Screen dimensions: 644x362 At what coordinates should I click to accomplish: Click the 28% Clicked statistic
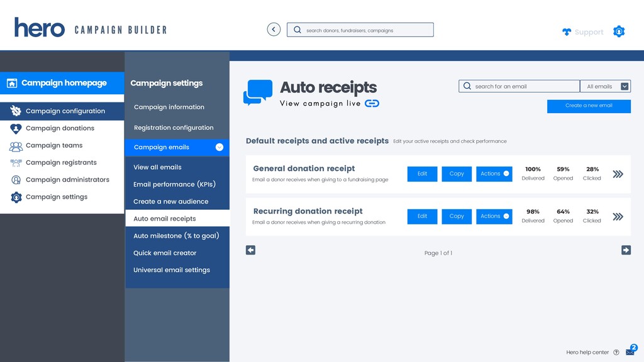(x=592, y=173)
